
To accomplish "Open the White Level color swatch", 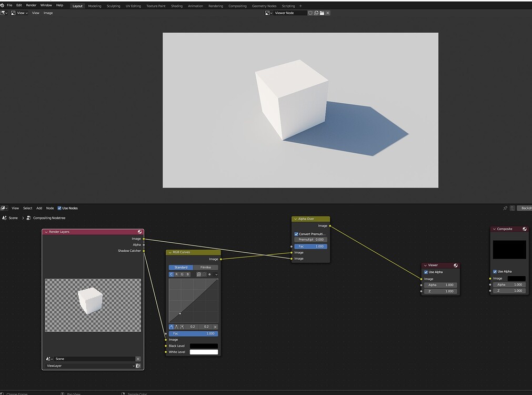I will [x=204, y=352].
